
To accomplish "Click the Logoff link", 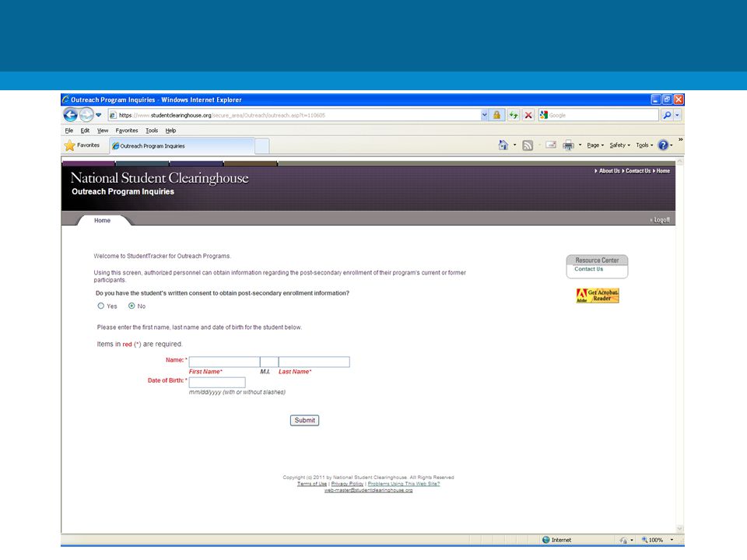I will pyautogui.click(x=661, y=220).
